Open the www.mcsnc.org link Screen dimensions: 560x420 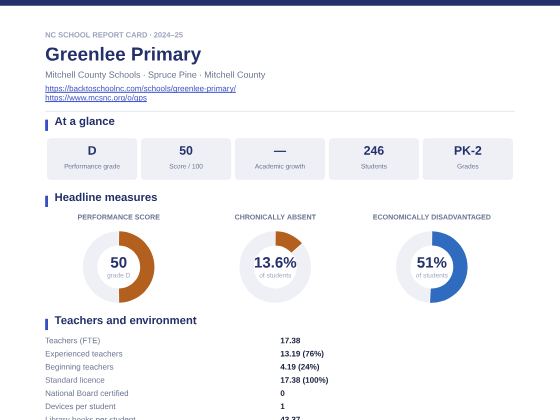[96, 98]
